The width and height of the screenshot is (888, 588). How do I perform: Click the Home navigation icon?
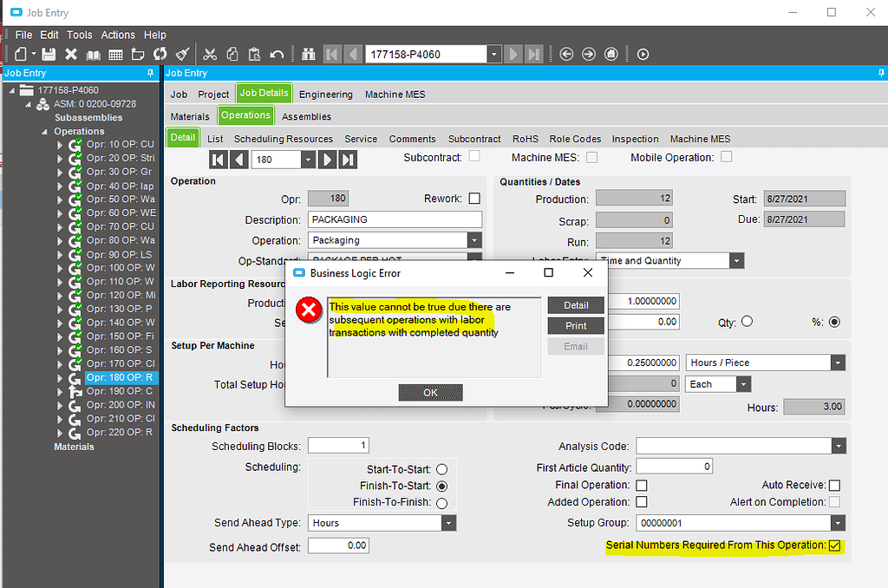611,54
